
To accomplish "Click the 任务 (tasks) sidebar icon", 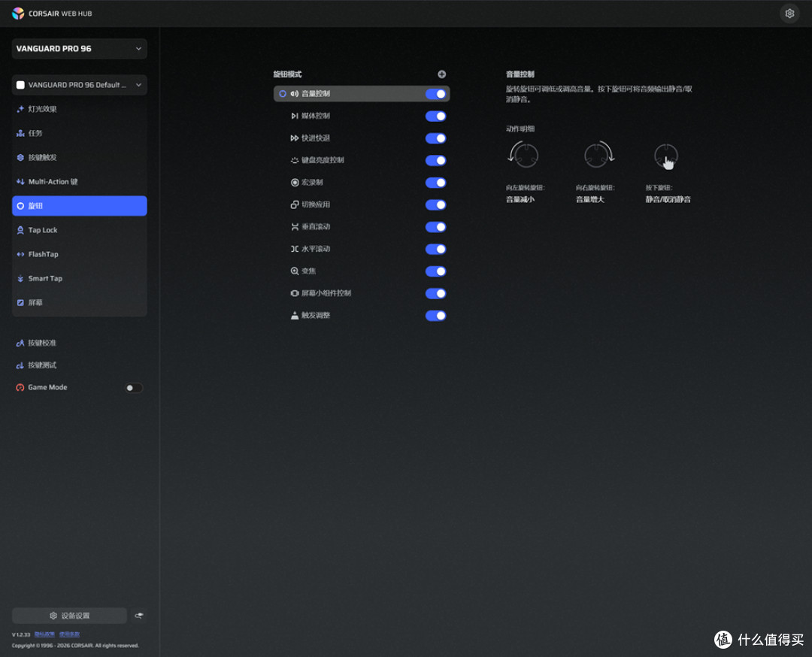I will coord(20,133).
